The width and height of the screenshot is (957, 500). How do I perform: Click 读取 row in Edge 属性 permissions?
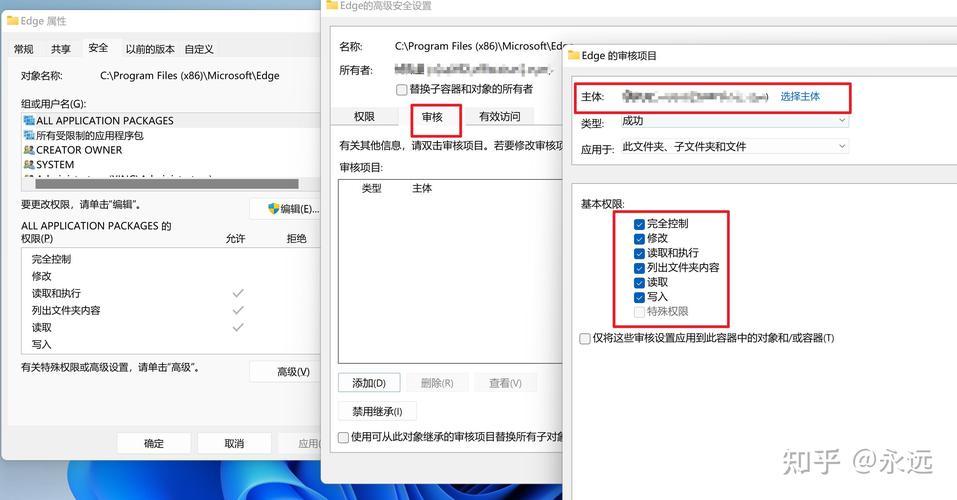click(171, 327)
